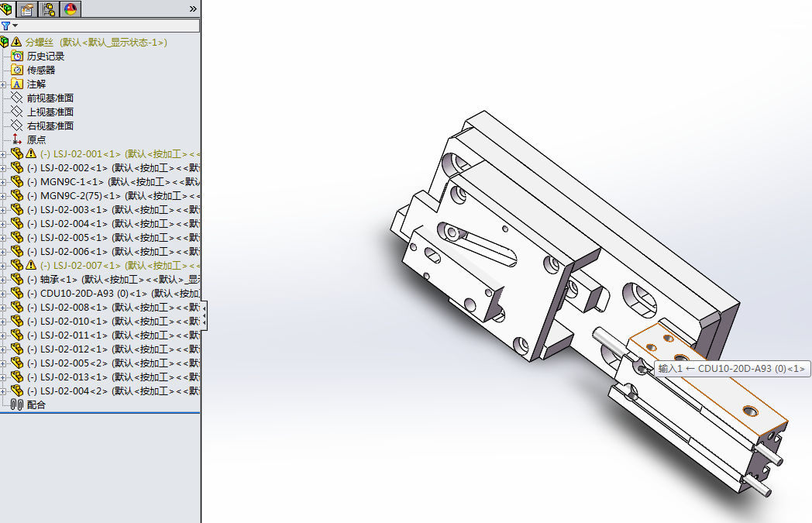Select the 右视基准面 plane icon

pos(17,126)
